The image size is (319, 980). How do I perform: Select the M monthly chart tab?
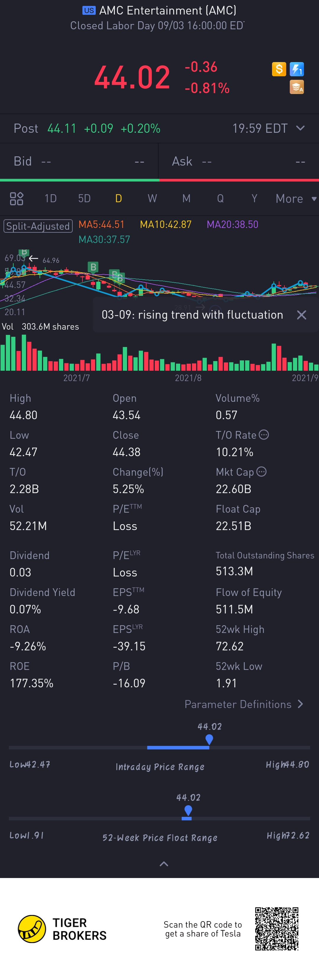coord(186,199)
